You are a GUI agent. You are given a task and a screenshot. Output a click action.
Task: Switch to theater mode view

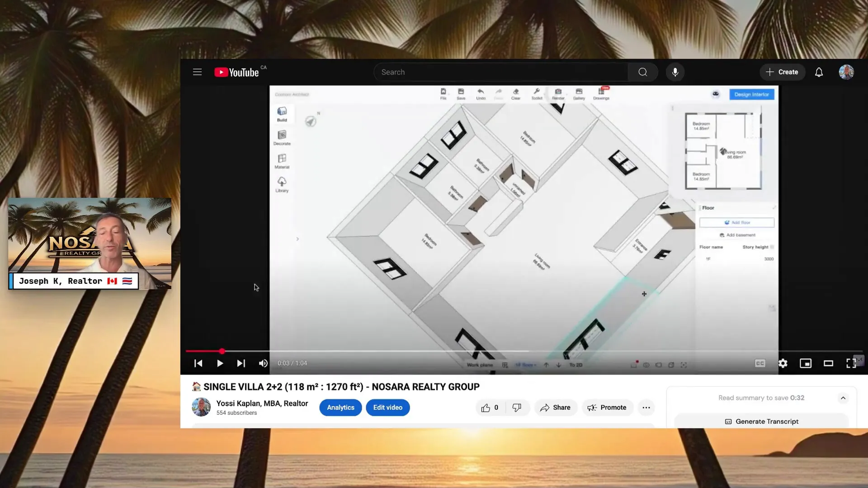click(x=828, y=363)
